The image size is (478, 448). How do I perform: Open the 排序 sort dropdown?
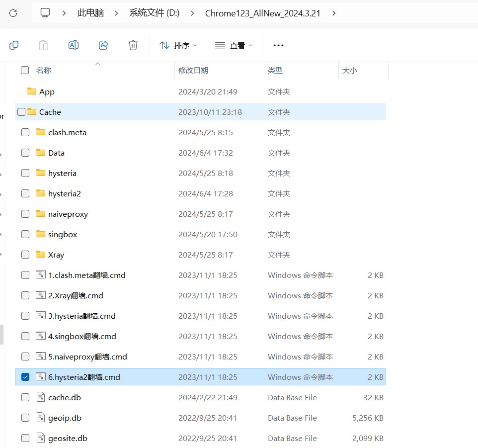tap(178, 45)
